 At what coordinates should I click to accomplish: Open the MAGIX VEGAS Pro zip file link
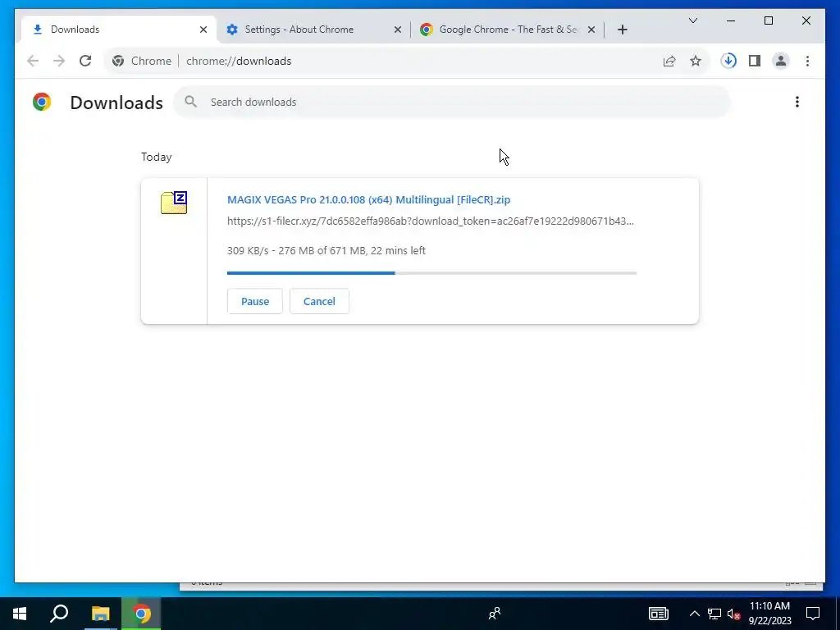coord(368,200)
